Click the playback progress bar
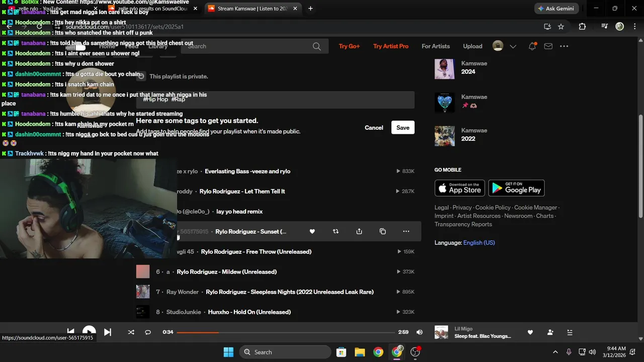Image resolution: width=644 pixels, height=362 pixels. pos(286,332)
